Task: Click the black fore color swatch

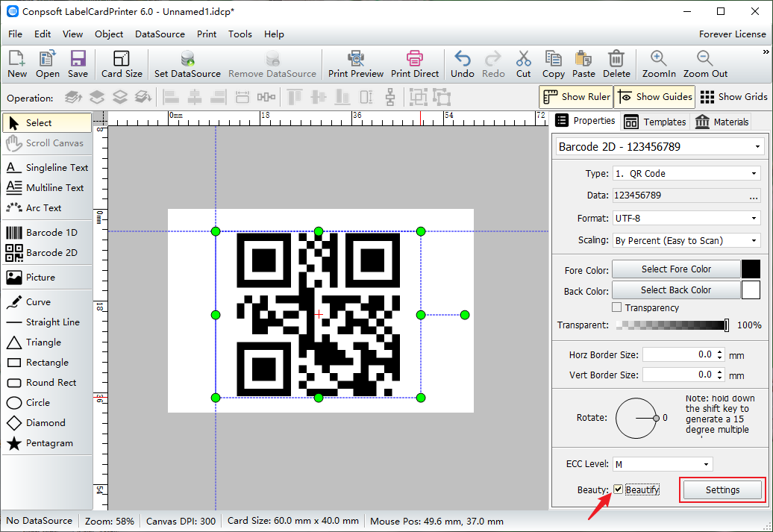Action: pos(751,269)
